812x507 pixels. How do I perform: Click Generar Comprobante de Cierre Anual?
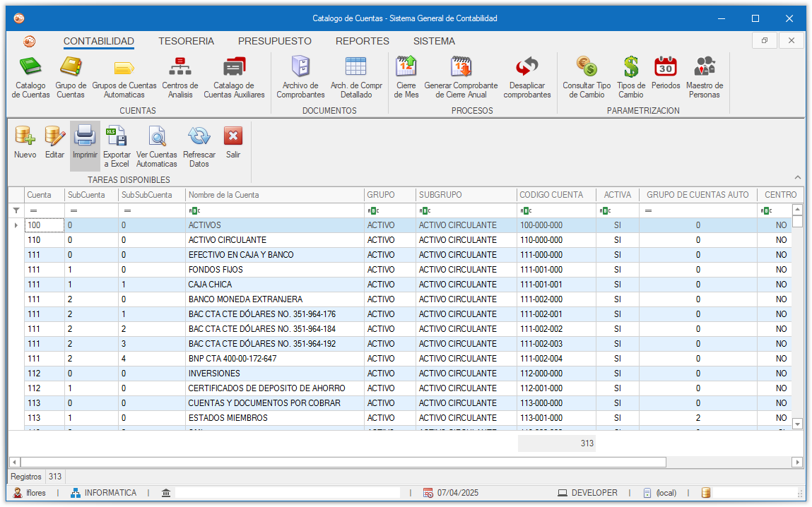[x=461, y=77]
